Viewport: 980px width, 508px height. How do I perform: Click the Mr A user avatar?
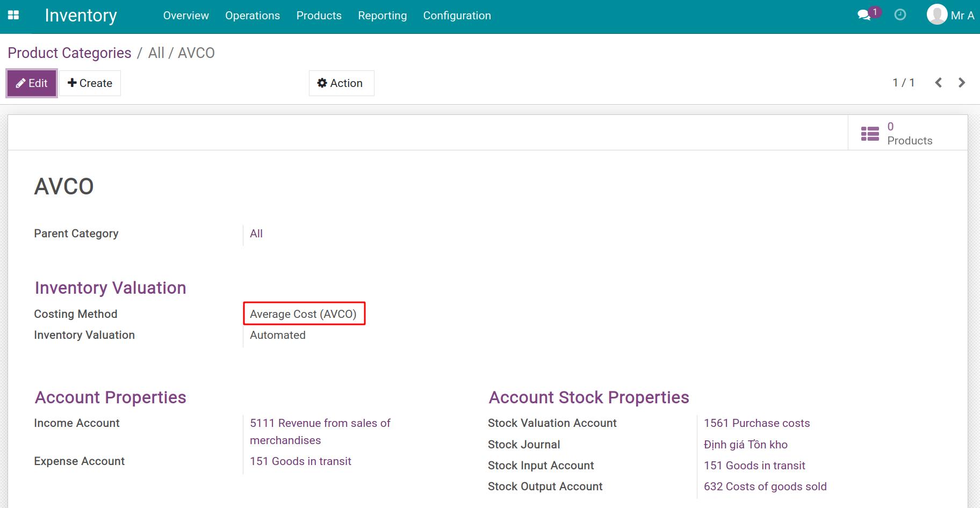pos(937,15)
